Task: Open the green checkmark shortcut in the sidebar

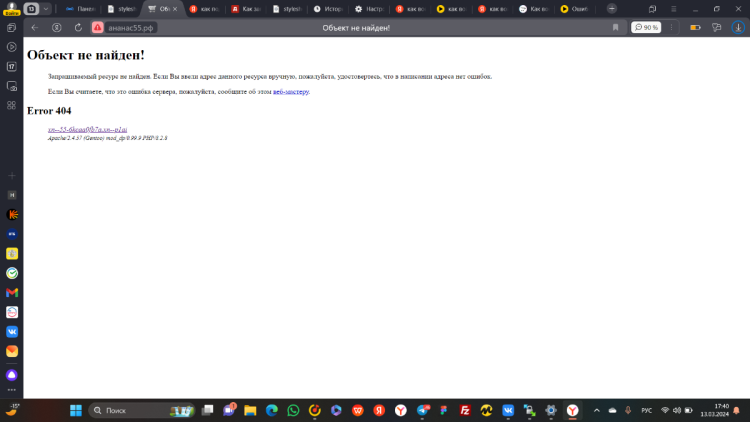Action: 12,273
